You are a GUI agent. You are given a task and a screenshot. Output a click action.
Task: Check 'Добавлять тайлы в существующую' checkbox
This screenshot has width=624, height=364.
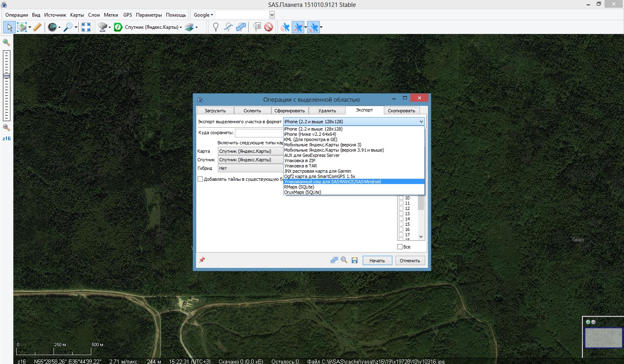(x=200, y=179)
